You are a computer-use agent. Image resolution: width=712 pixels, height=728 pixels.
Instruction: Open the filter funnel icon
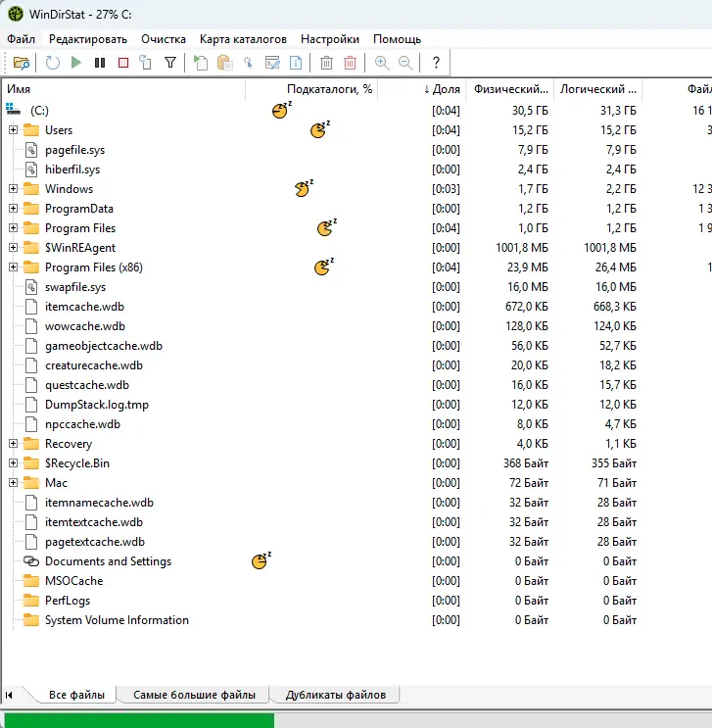[170, 62]
